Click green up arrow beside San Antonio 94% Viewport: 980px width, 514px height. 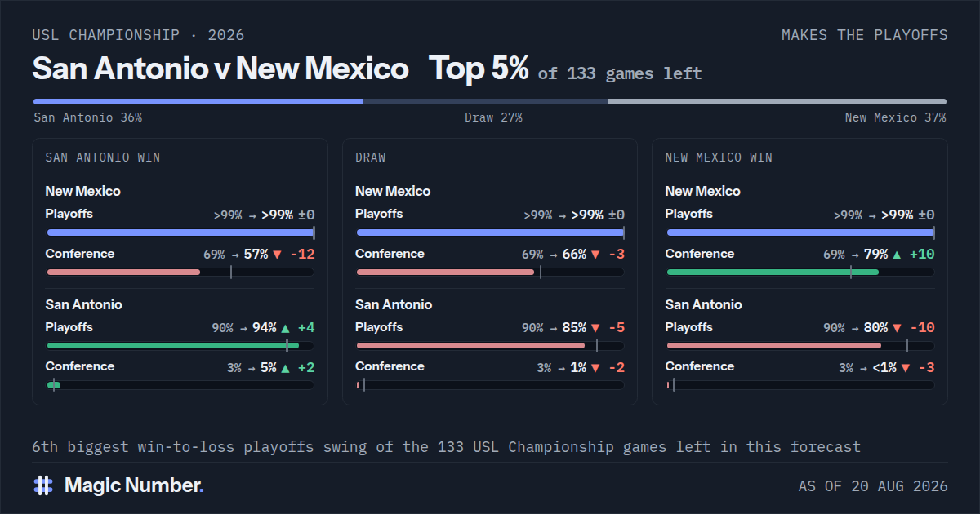[x=285, y=328]
